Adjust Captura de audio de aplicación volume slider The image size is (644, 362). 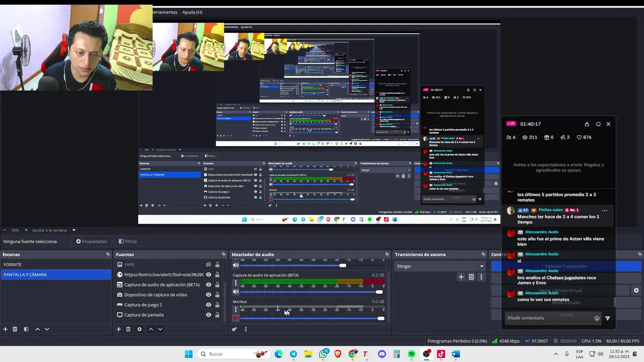point(379,292)
